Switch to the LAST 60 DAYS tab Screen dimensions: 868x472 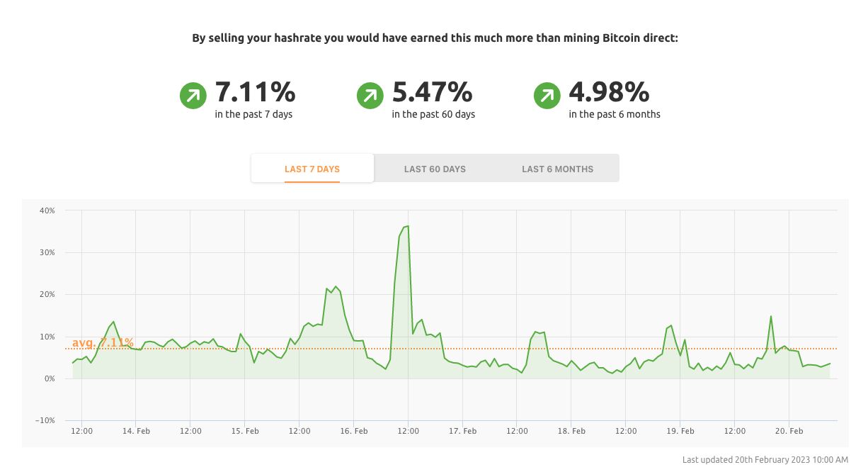click(x=435, y=169)
